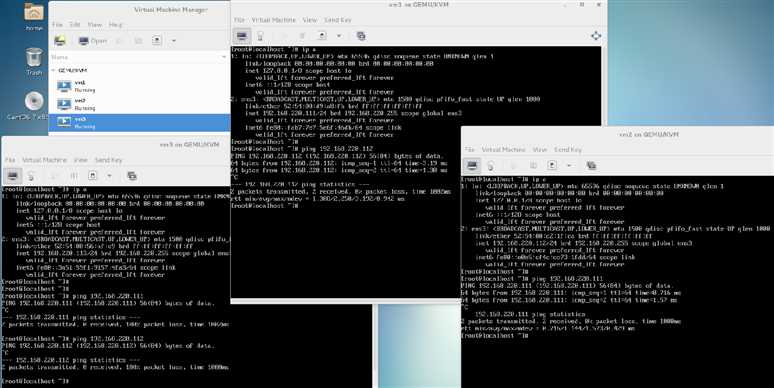Click the shut down icon in Virtual Machine Manager toolbar
The image size is (774, 388).
[157, 40]
